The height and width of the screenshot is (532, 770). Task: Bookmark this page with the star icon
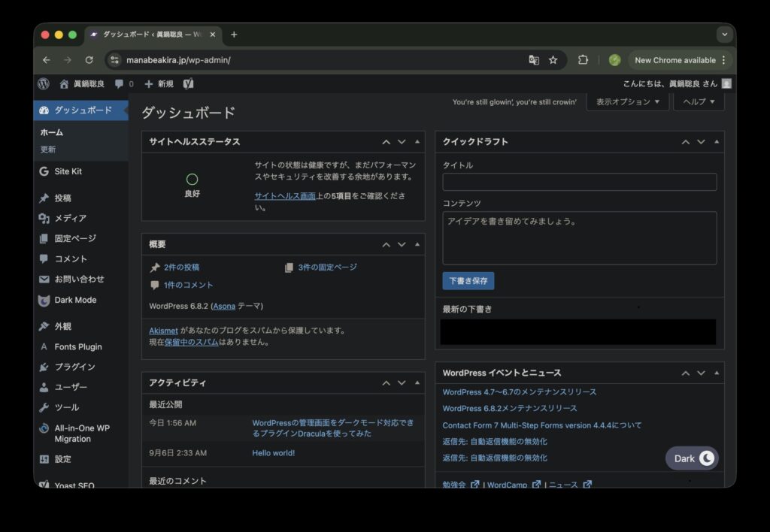tap(553, 60)
